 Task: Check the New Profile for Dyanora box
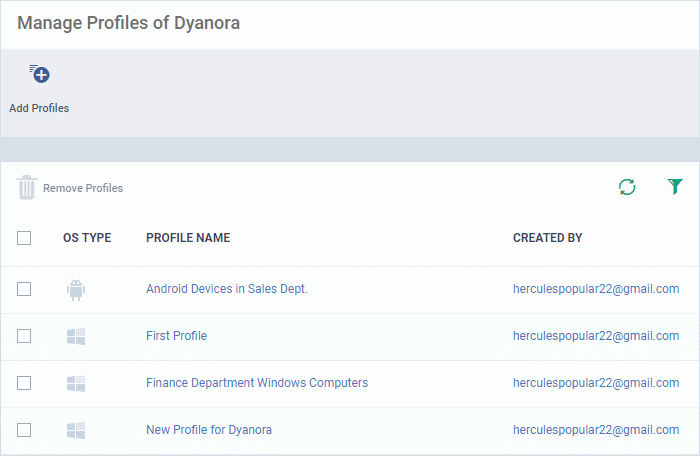click(24, 430)
